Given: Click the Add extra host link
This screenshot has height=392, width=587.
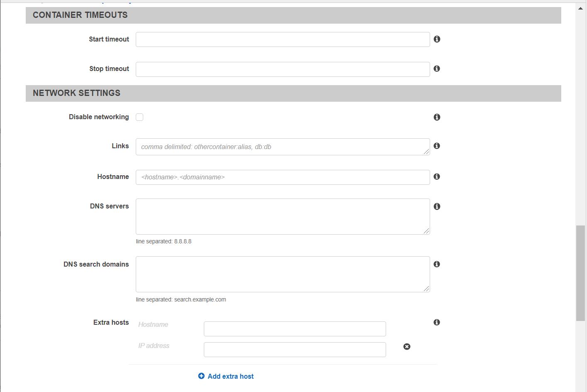Looking at the screenshot, I should point(230,376).
